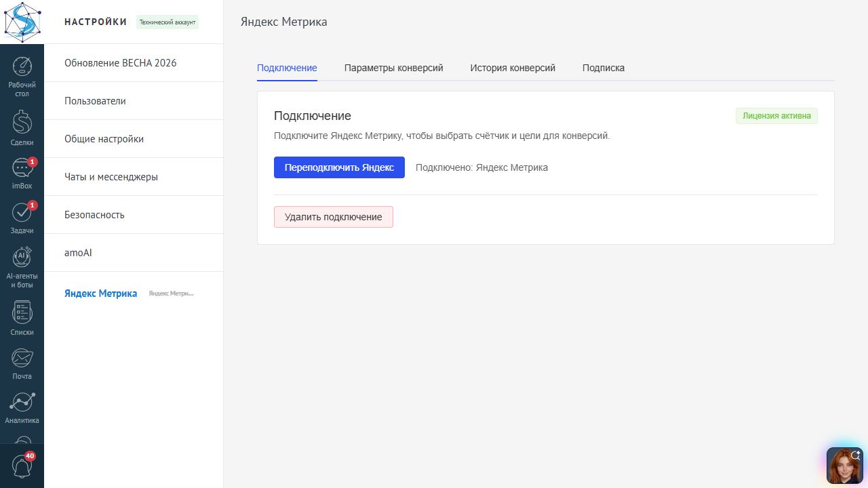The width and height of the screenshot is (868, 488).
Task: Open the Подписка tab
Action: (604, 68)
